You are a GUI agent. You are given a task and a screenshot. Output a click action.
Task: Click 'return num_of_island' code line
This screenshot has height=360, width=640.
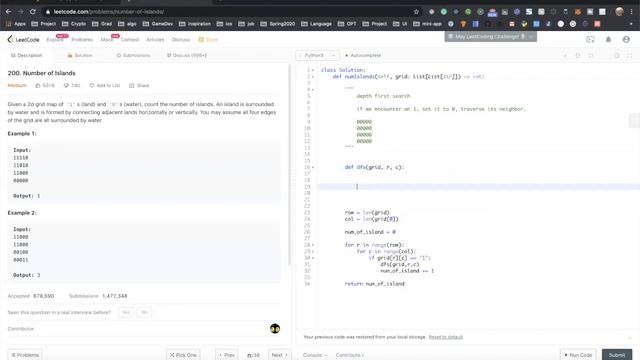coord(374,284)
